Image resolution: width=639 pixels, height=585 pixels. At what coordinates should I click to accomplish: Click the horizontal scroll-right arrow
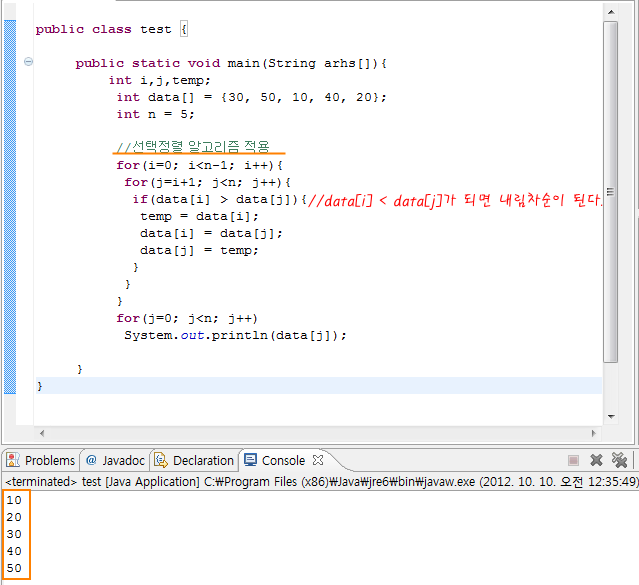pos(593,433)
